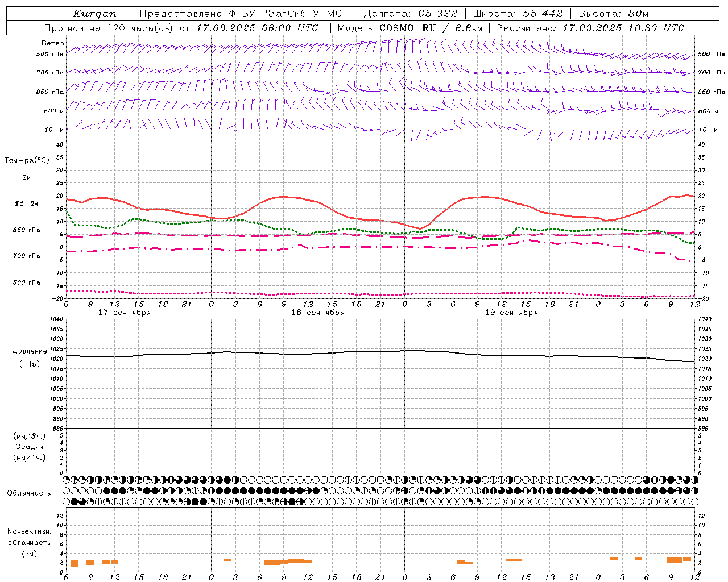Click the "Ветер" wind panel label
This screenshot has width=728, height=582.
click(52, 43)
